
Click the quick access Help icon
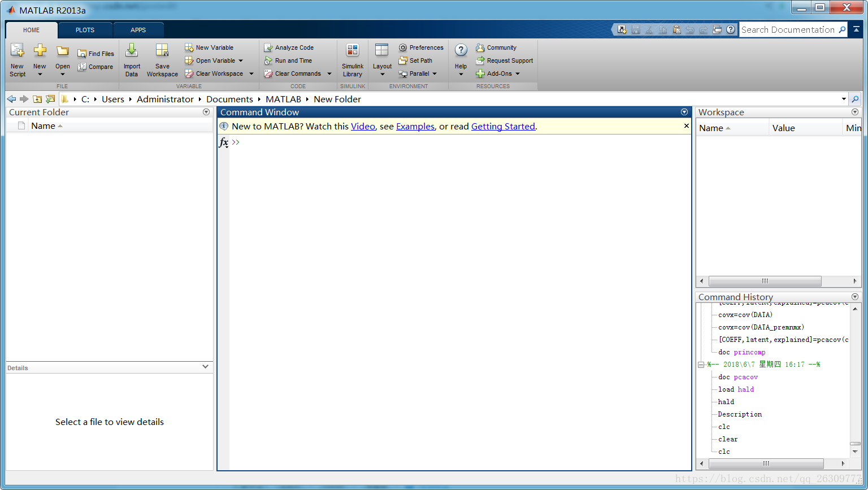[731, 29]
